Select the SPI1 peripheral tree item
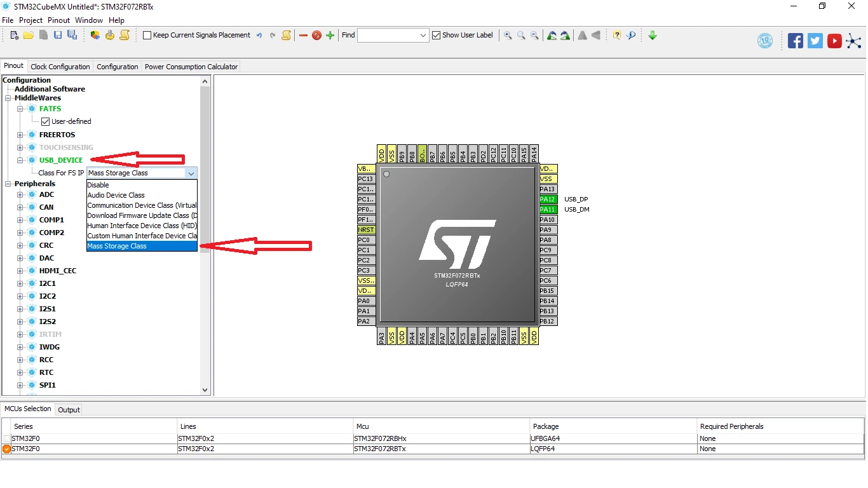 47,385
